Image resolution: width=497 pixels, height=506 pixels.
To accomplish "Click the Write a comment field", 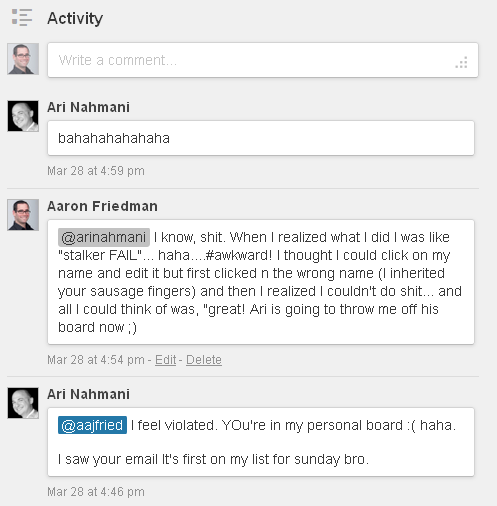I will 263,60.
